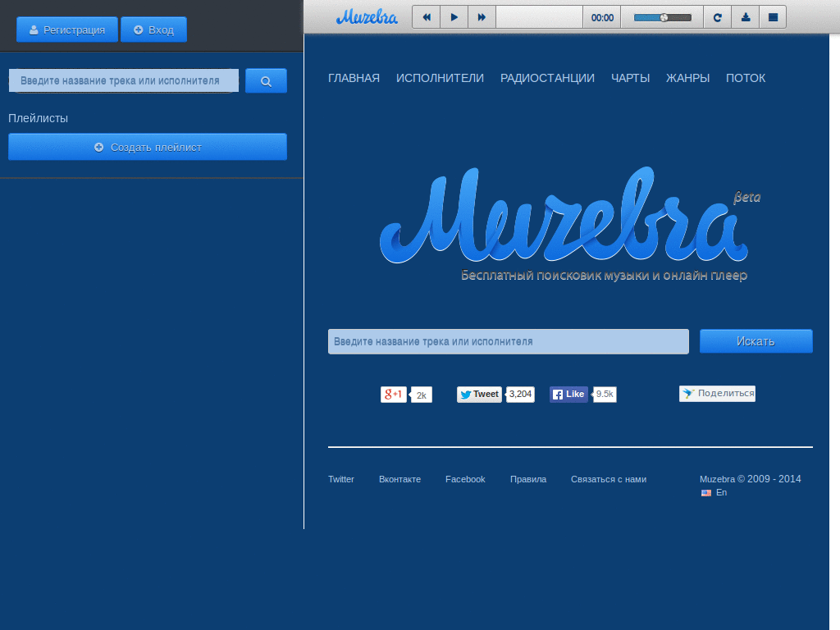Open the ПОТОК menu item
840x630 pixels.
point(746,78)
